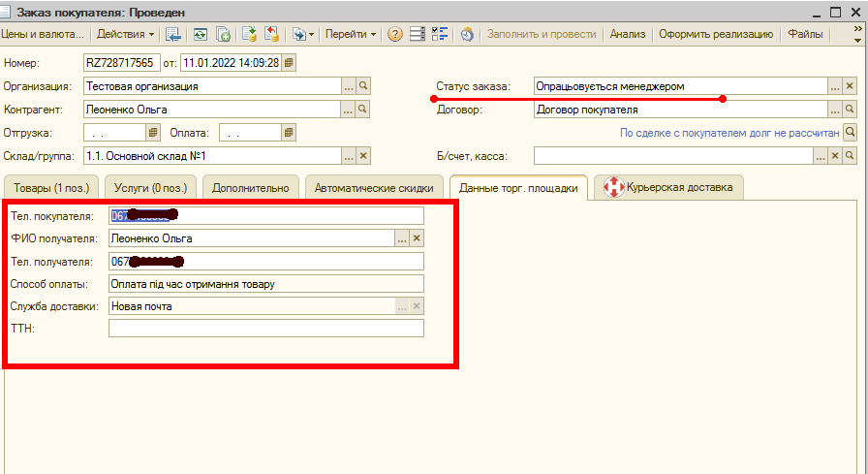Expand the Перейти dropdown menu
The image size is (868, 474).
tap(351, 34)
